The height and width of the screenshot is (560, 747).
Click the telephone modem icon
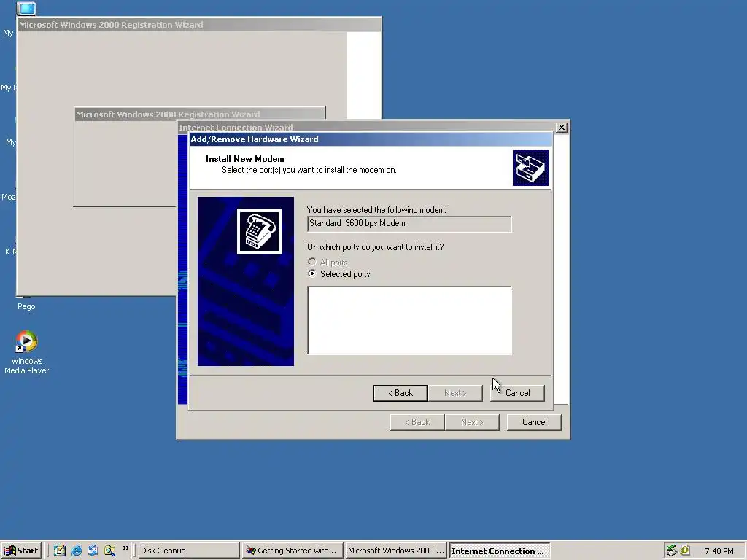(259, 231)
